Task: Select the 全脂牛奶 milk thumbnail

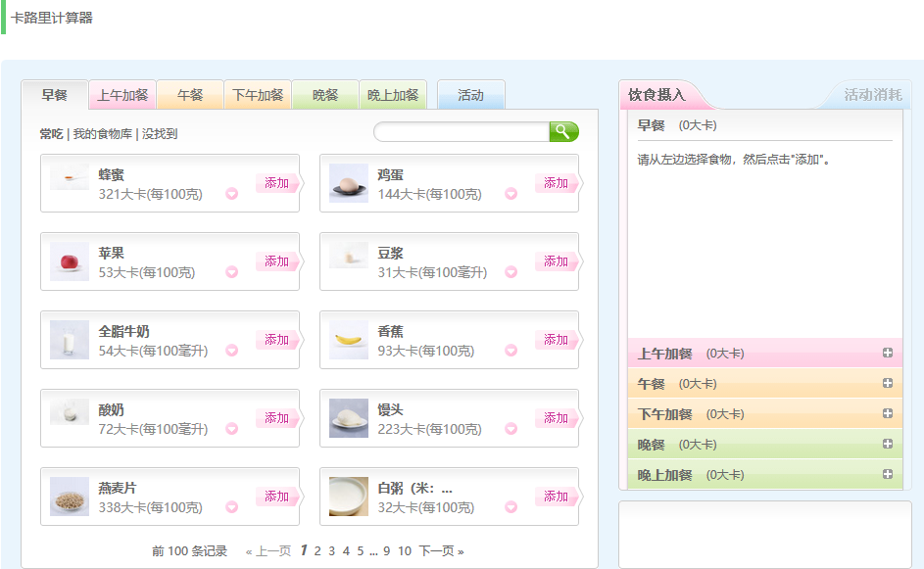Action: tap(70, 340)
